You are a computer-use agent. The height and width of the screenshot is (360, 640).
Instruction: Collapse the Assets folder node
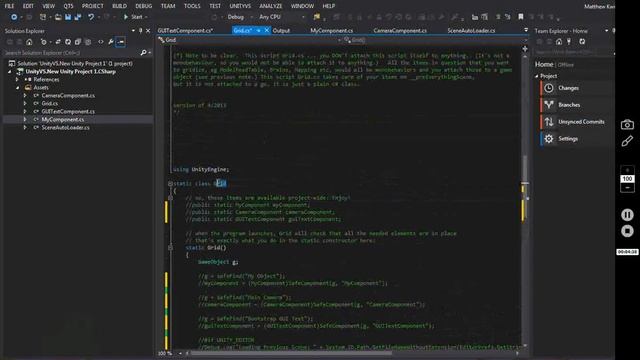(17, 87)
